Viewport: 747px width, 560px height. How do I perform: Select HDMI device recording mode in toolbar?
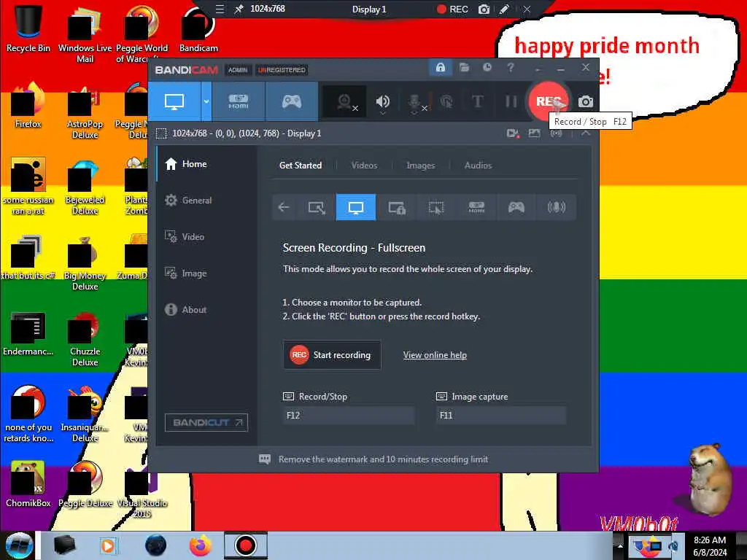[x=239, y=101]
